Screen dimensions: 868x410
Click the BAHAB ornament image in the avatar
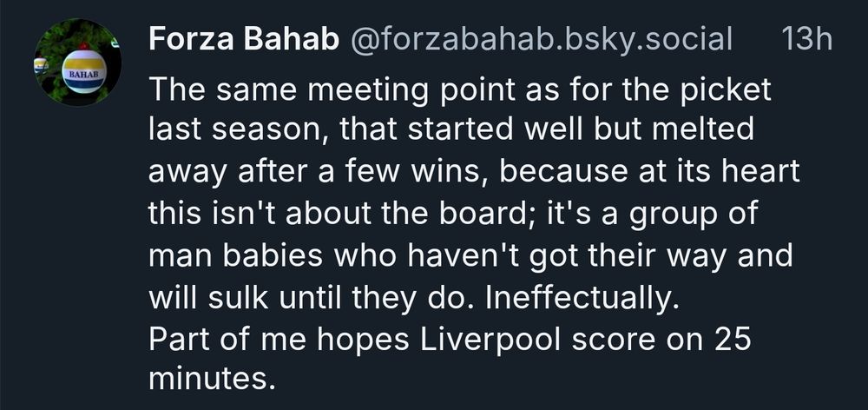[x=84, y=73]
